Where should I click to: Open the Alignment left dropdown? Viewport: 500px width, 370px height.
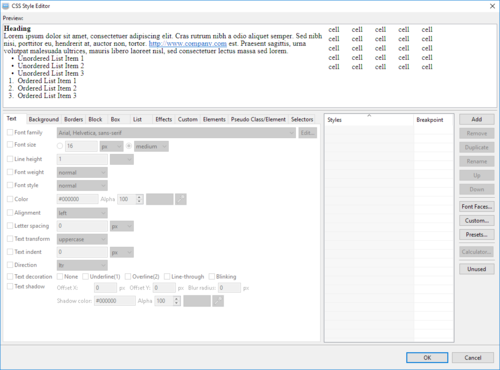[82, 213]
